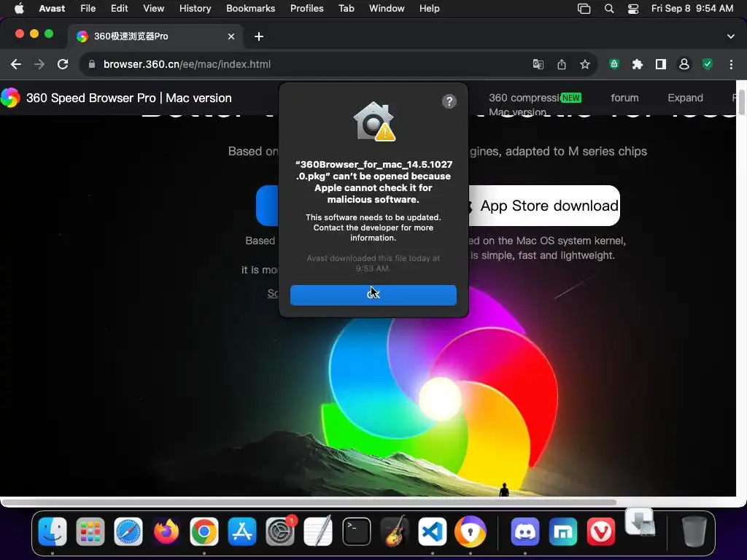
Task: Open the Help menu
Action: pos(429,9)
